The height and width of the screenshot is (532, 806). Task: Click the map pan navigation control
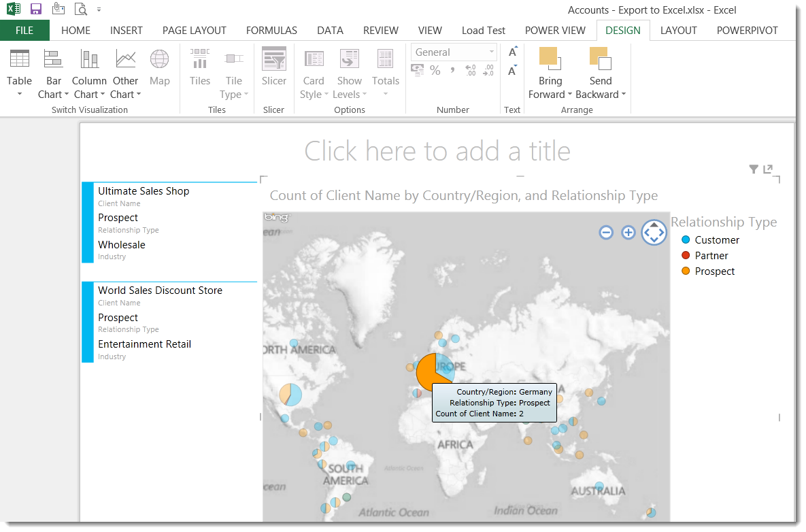654,233
